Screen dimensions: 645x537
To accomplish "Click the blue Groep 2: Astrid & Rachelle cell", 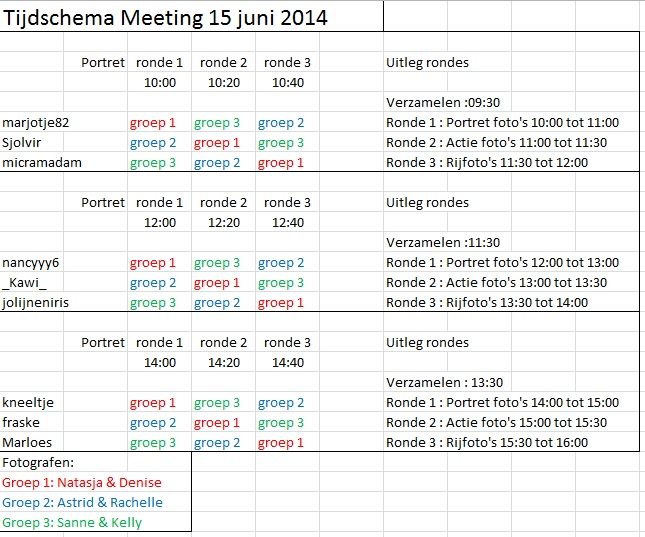I will [82, 503].
